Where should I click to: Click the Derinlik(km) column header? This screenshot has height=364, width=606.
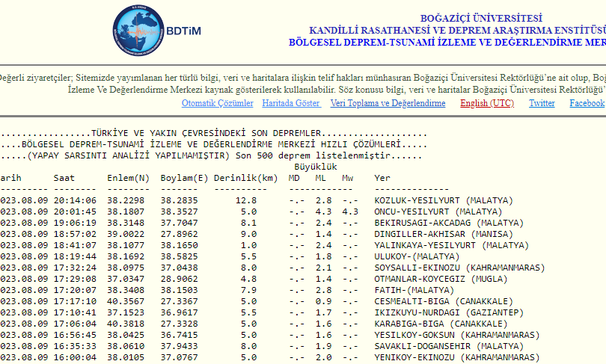pyautogui.click(x=245, y=178)
